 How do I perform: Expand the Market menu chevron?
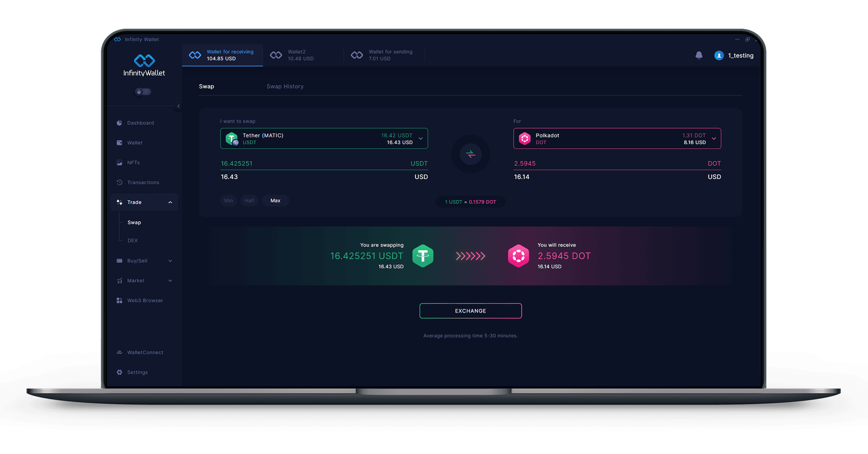click(170, 280)
